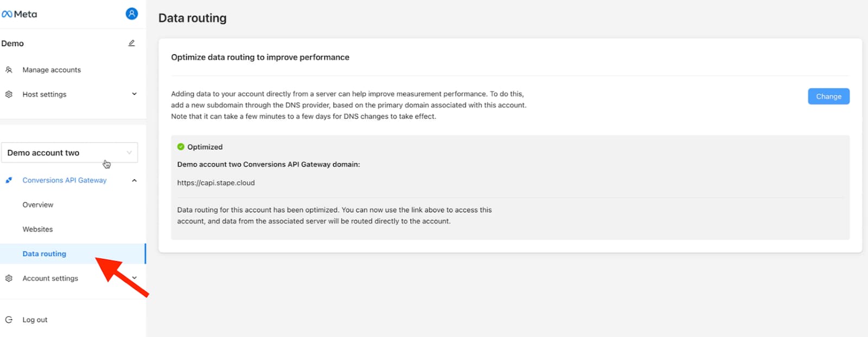Screen dimensions: 868x337
Task: Click the Log out icon
Action: point(9,320)
